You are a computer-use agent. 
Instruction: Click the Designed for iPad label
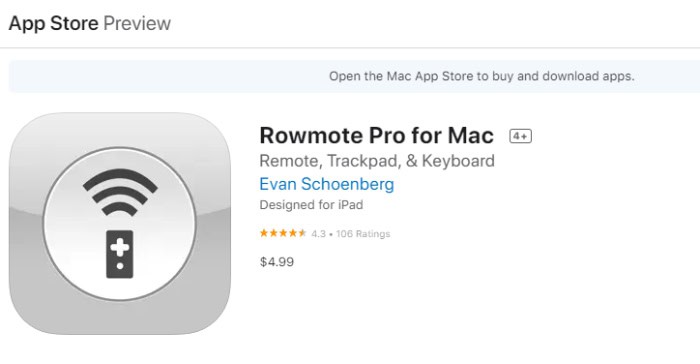(x=311, y=205)
